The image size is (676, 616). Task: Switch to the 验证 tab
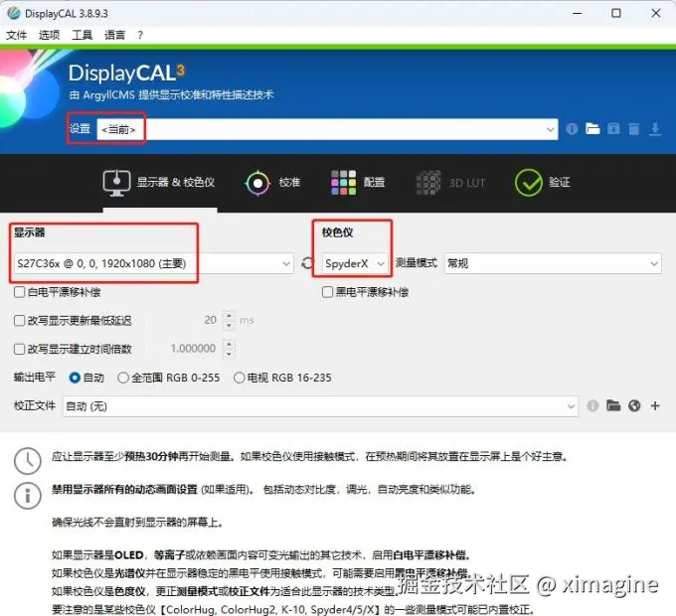tap(543, 183)
